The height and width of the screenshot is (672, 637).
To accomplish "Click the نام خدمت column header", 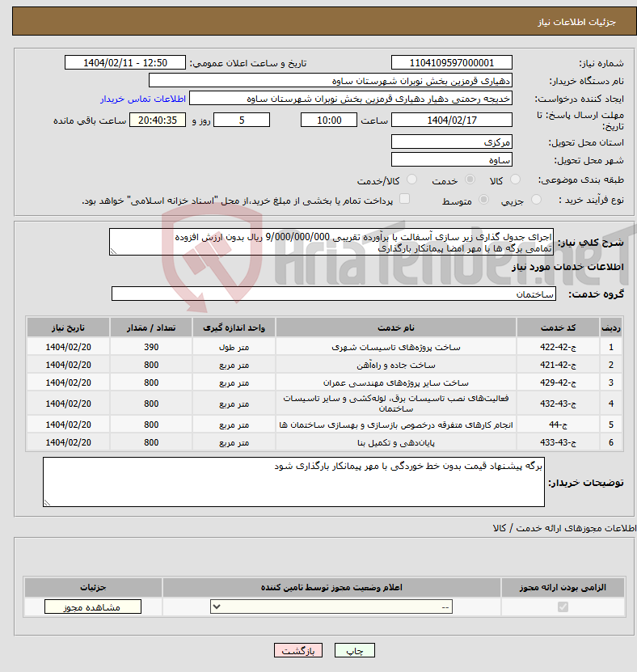I will [x=396, y=328].
